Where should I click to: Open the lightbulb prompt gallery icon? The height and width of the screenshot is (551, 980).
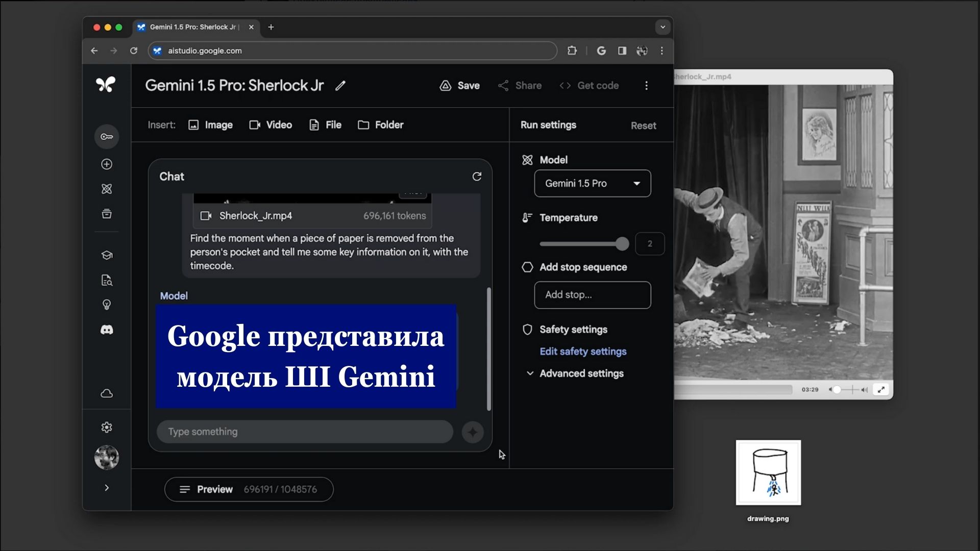point(107,305)
